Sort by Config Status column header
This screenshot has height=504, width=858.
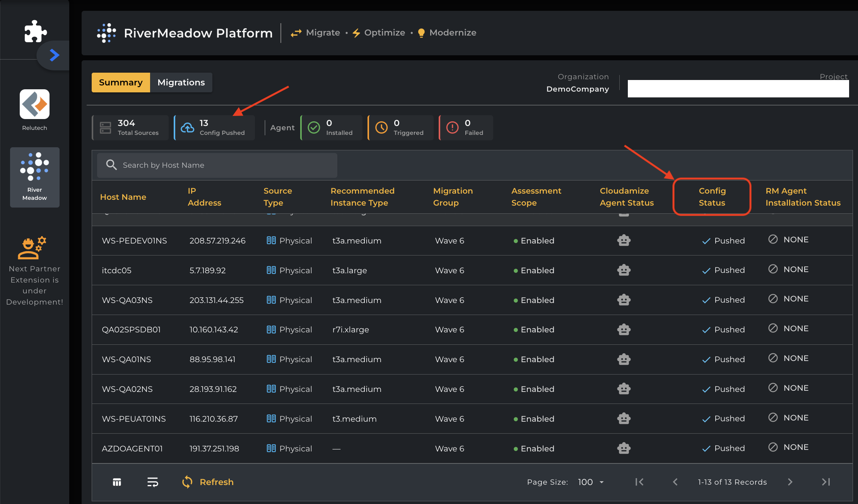pyautogui.click(x=712, y=197)
